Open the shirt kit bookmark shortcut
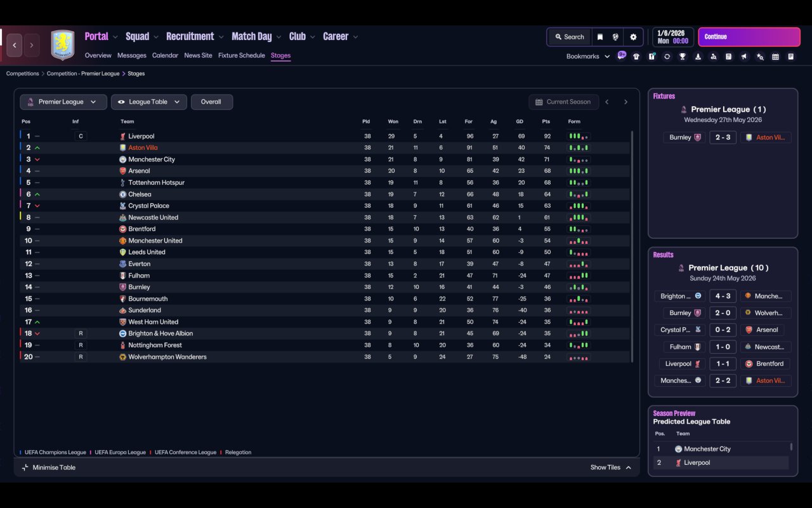 pos(636,57)
